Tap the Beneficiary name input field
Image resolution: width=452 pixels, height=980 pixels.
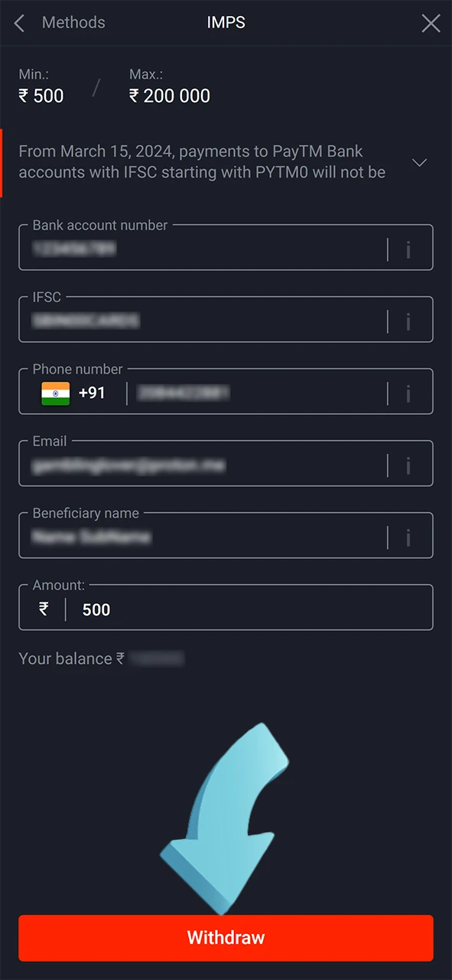pyautogui.click(x=191, y=535)
